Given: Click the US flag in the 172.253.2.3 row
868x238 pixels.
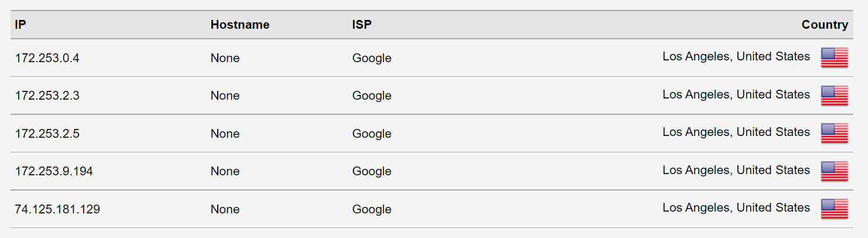Looking at the screenshot, I should coord(834,95).
